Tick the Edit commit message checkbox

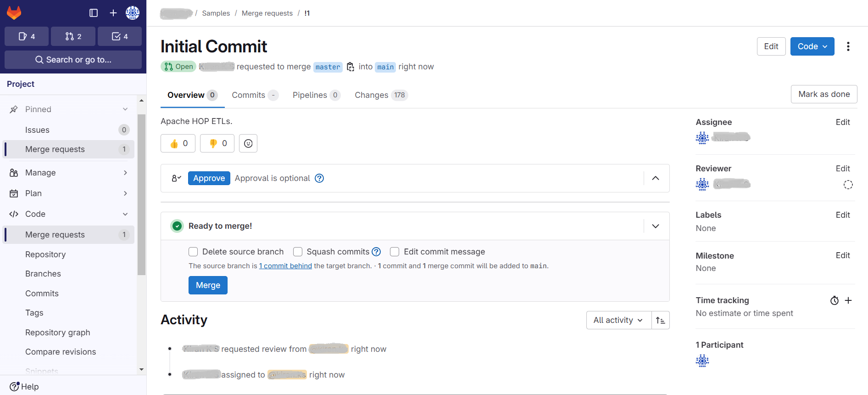(x=395, y=252)
